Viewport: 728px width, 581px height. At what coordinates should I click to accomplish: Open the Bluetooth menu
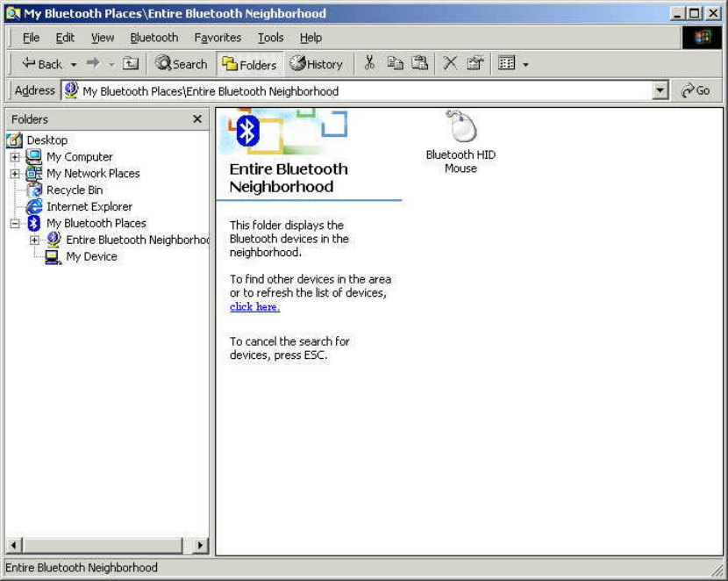pyautogui.click(x=154, y=38)
